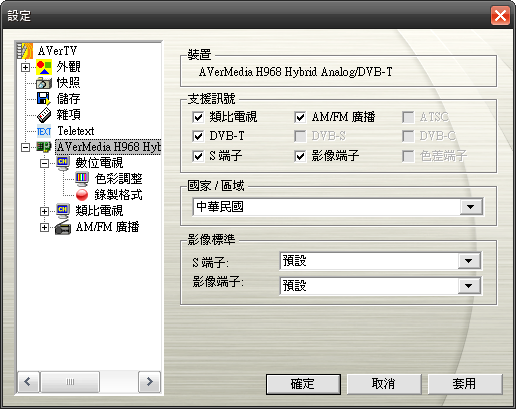Viewport: 516px width, 409px height.
Task: Expand the AM/FM 廣播 tree node
Action: click(44, 227)
